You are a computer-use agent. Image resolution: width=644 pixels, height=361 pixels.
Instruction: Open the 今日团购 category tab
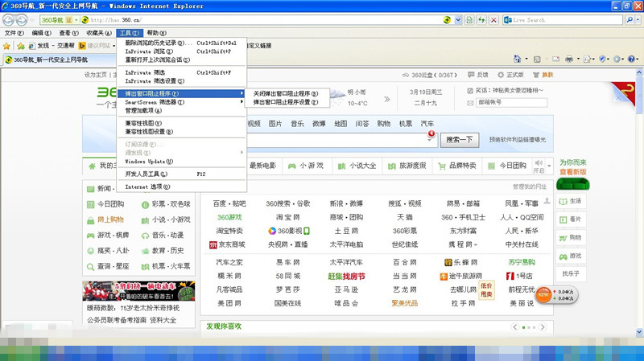pyautogui.click(x=507, y=166)
